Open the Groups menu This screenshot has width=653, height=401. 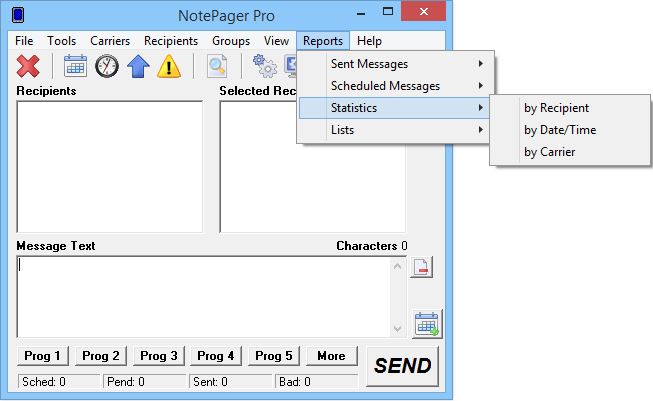pyautogui.click(x=231, y=41)
